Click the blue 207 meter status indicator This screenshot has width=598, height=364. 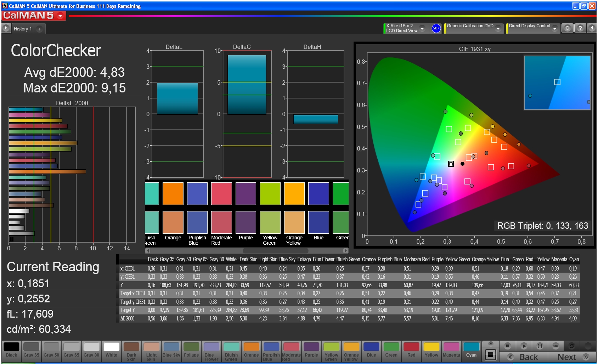[436, 28]
